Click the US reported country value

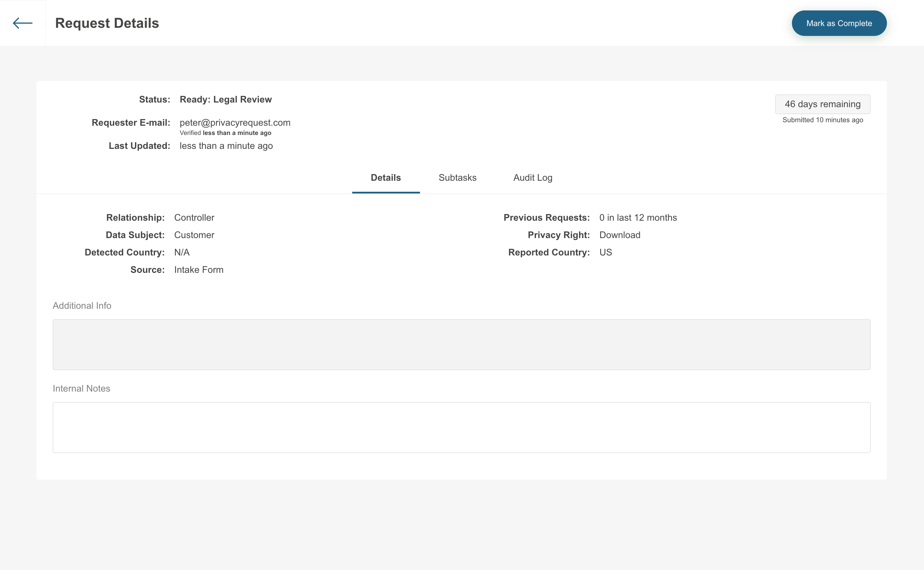tap(605, 252)
